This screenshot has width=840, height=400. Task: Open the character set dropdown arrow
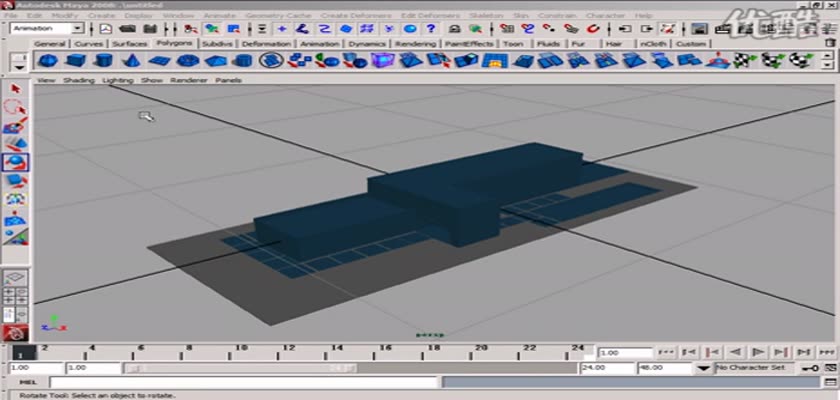pos(704,368)
